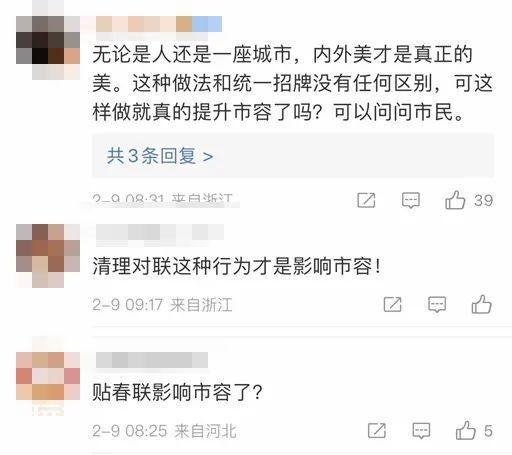Like the first comment with 39 likes
Image resolution: width=512 pixels, height=455 pixels.
[455, 200]
